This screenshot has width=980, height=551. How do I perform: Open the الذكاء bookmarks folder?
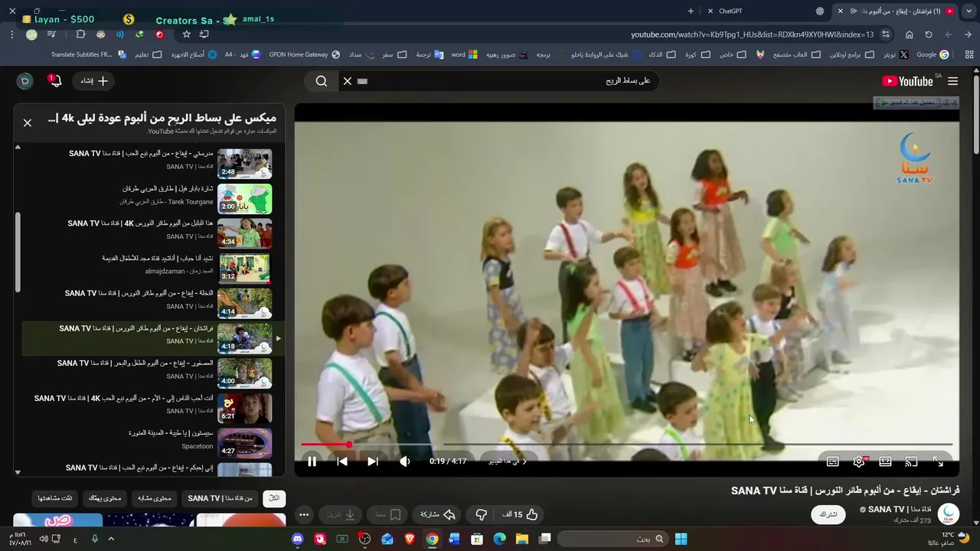click(x=662, y=54)
